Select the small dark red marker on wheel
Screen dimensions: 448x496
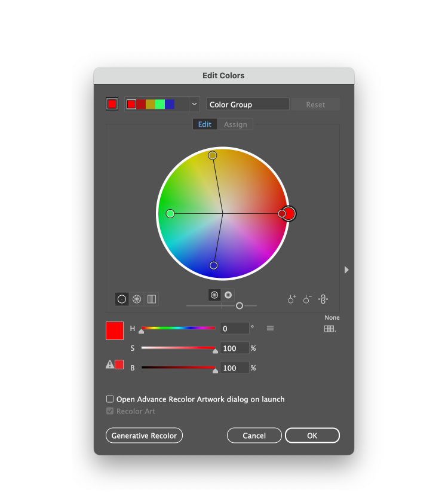281,214
